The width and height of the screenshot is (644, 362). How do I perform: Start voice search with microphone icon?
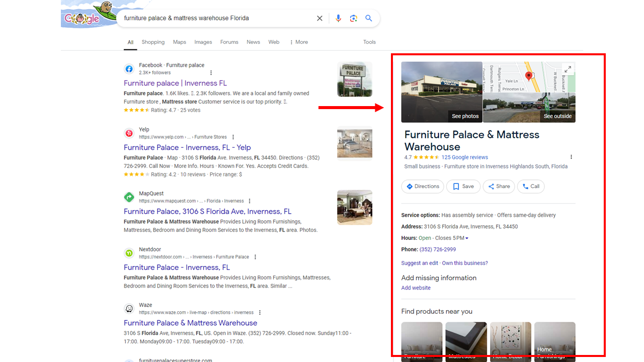click(338, 18)
